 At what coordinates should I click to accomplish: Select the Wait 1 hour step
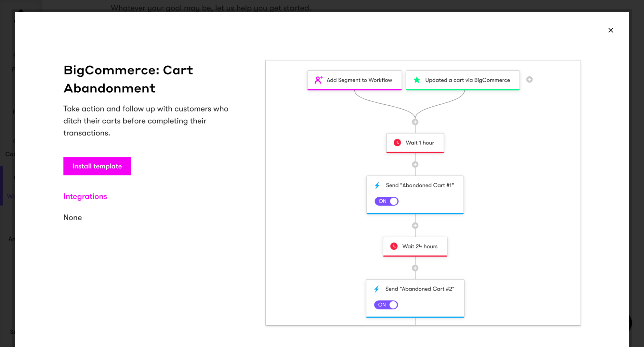point(415,143)
